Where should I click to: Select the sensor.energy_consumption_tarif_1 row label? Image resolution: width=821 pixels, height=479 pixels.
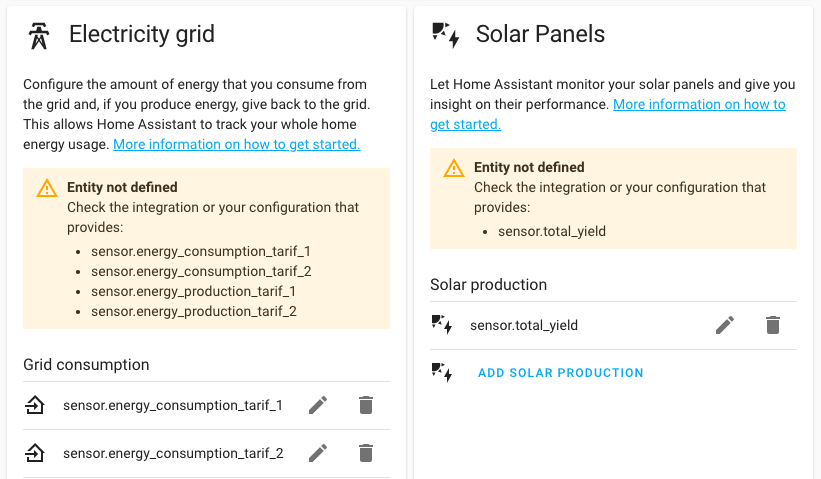[172, 405]
